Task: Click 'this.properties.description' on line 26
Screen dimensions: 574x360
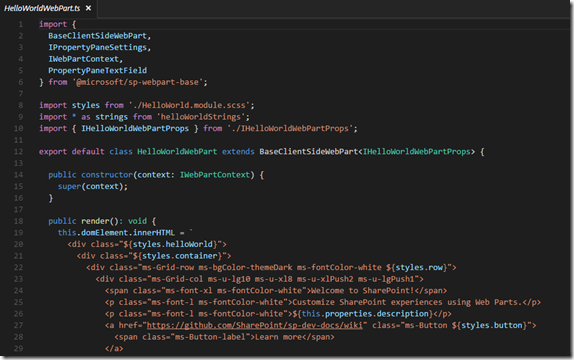Action: point(365,314)
